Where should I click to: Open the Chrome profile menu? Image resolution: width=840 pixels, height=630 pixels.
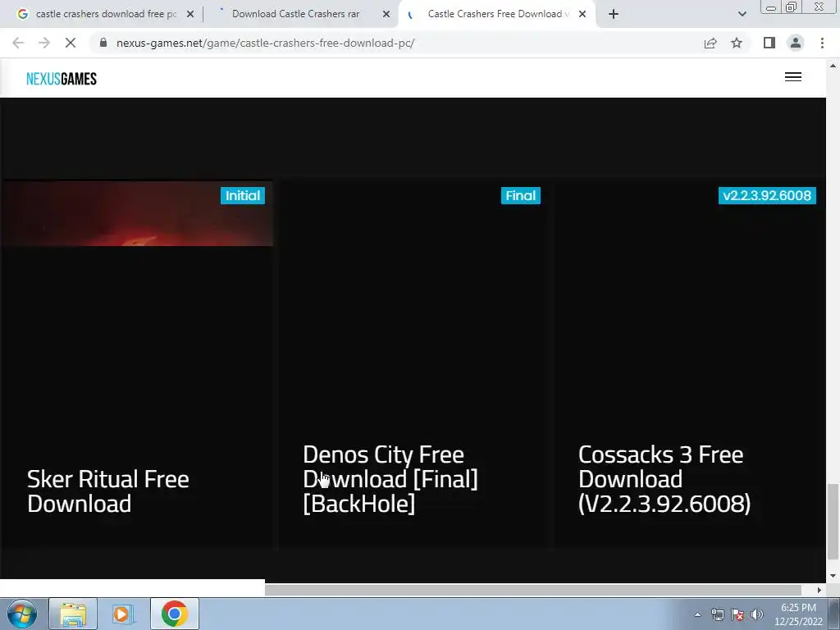click(x=796, y=43)
